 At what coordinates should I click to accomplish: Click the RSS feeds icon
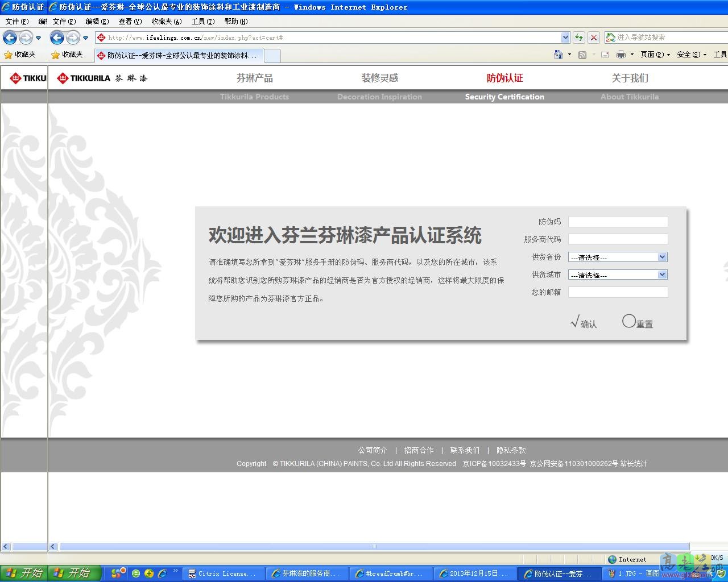tap(582, 55)
